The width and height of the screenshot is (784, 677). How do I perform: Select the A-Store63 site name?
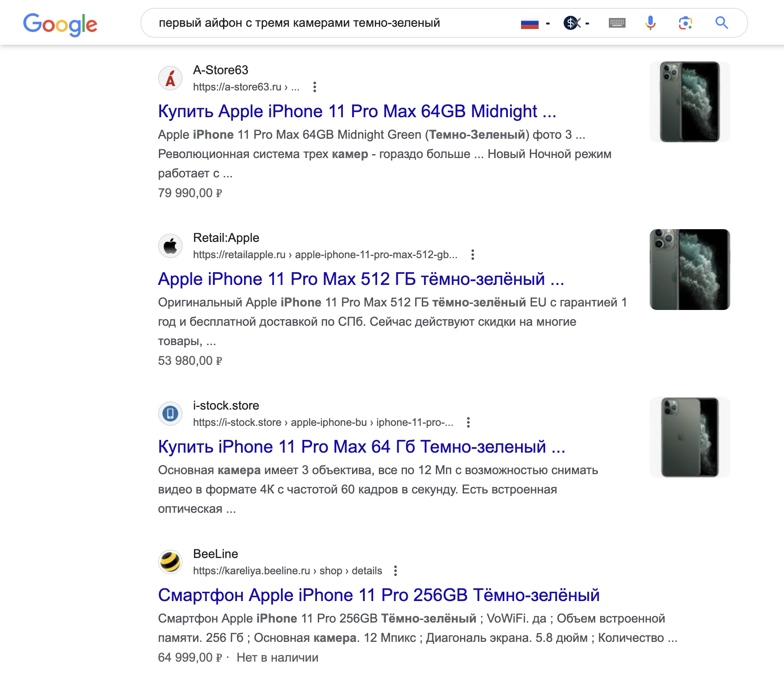point(220,70)
